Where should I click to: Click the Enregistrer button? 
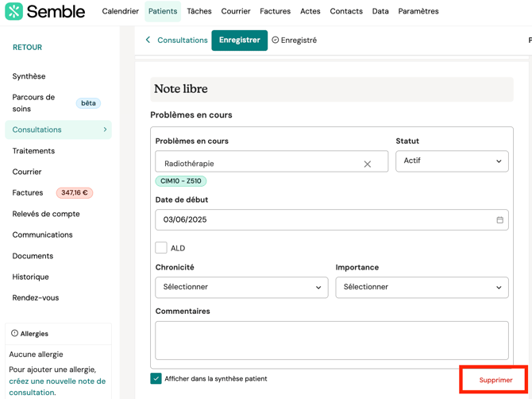pos(240,40)
